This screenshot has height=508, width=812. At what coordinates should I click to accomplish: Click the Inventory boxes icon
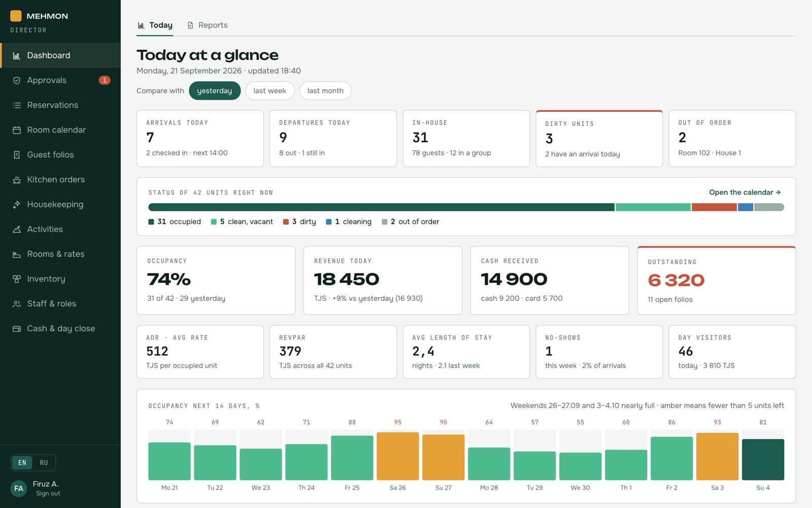(17, 279)
